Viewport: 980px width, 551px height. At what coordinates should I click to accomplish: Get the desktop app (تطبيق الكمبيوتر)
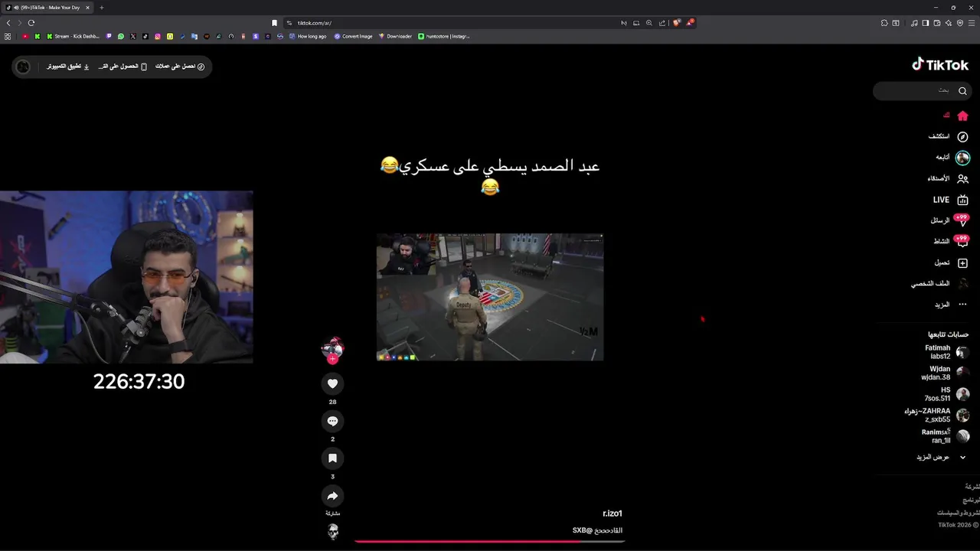[67, 67]
